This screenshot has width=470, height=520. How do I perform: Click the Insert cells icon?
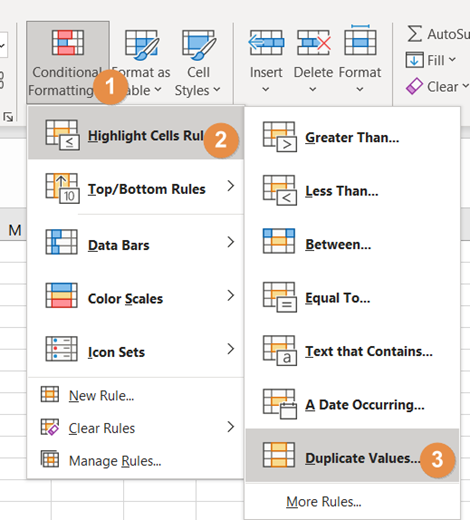[x=266, y=43]
